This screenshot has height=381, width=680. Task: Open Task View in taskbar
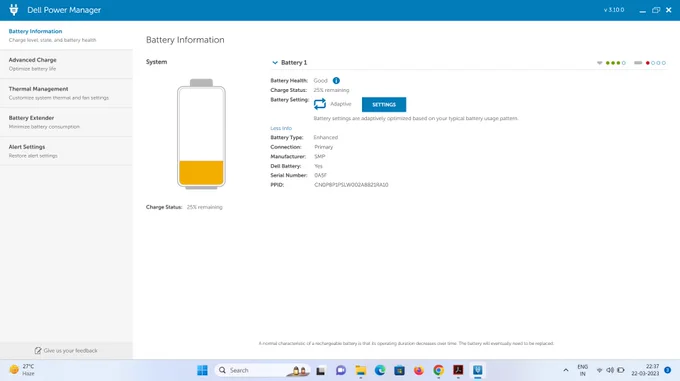pyautogui.click(x=320, y=371)
